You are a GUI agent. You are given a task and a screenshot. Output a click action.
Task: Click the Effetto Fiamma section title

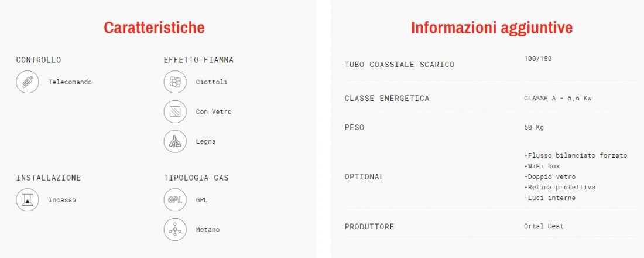(x=198, y=60)
